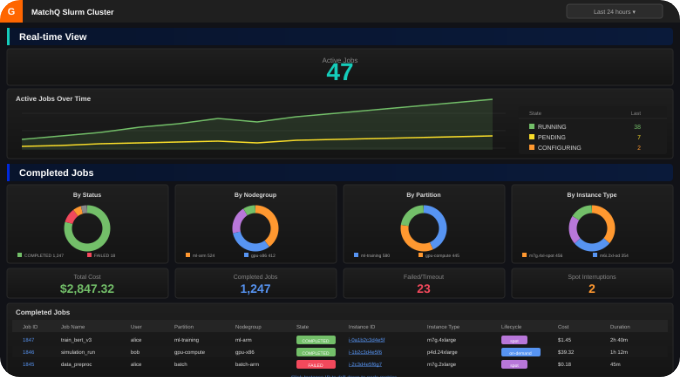Click the batch-arm nodegroup cell
680x377 pixels.
(247, 364)
